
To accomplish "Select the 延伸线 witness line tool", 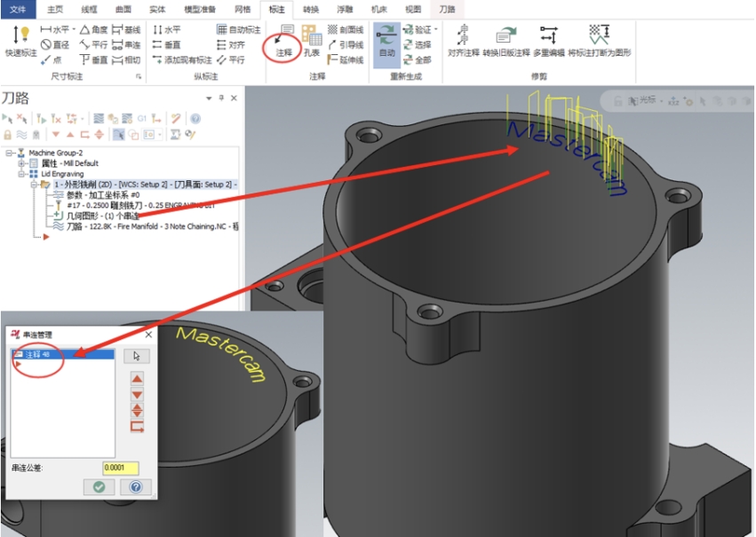I will 346,59.
